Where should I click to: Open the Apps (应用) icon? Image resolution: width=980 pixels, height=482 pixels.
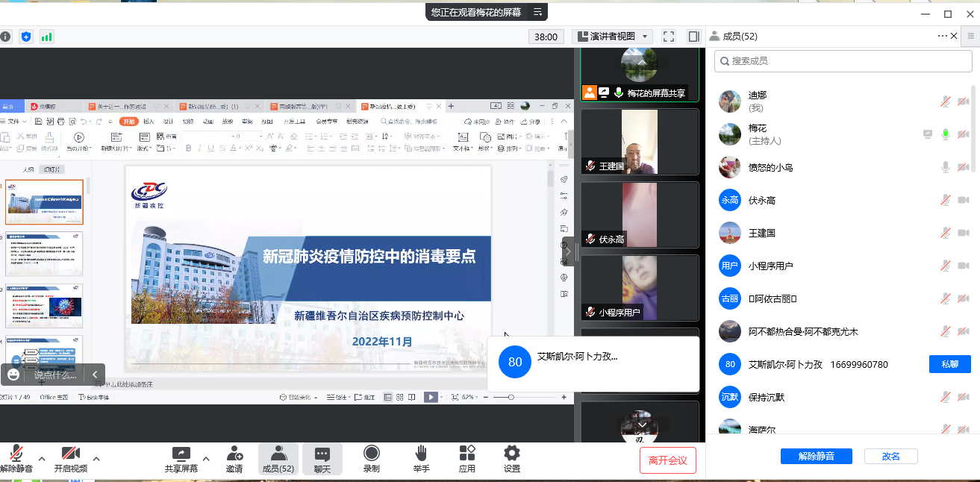[x=467, y=459]
